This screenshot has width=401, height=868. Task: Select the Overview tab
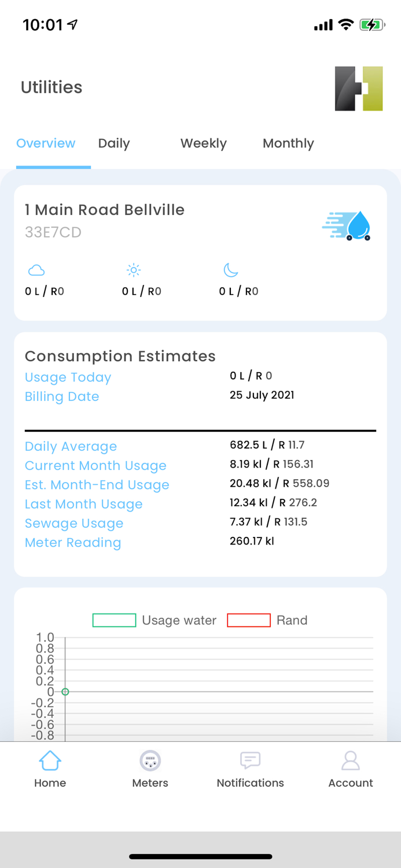[x=46, y=143]
